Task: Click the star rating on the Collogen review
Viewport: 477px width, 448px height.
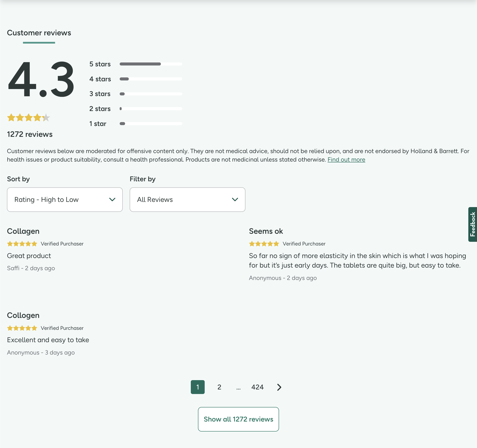Action: 22,328
